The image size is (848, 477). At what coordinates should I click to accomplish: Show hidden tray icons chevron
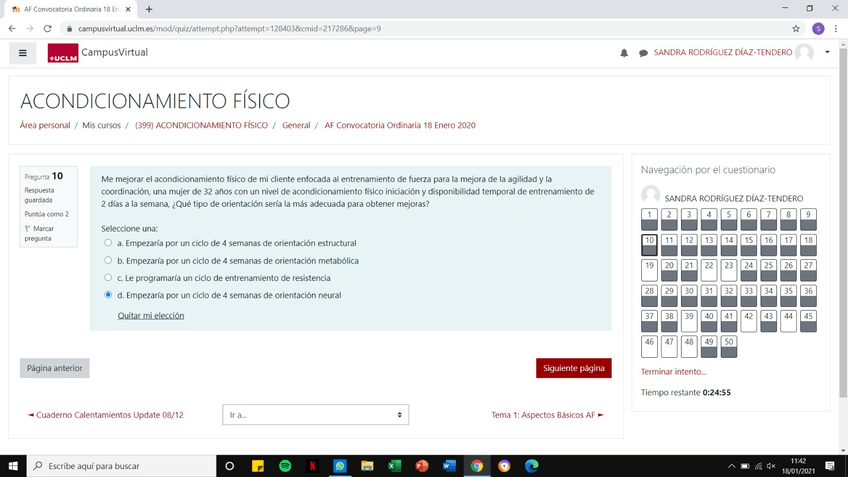pos(731,466)
